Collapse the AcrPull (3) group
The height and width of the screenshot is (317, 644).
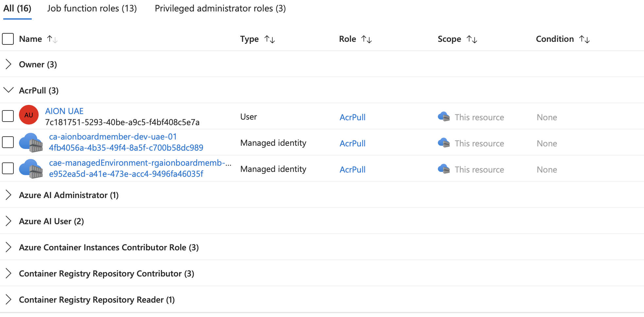[x=8, y=90]
